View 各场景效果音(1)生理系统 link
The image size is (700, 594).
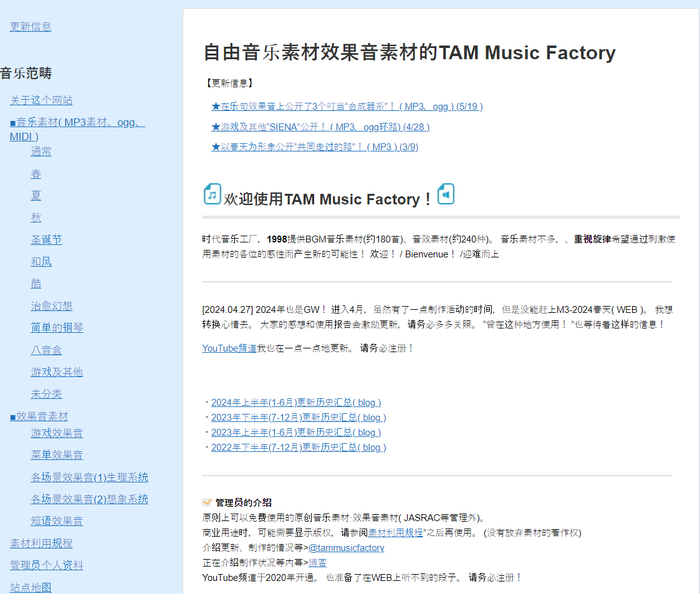[89, 477]
